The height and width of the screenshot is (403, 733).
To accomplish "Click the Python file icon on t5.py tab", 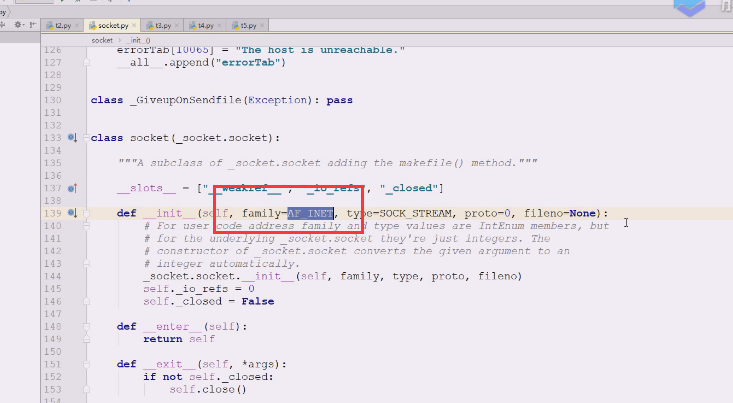I will coord(235,25).
